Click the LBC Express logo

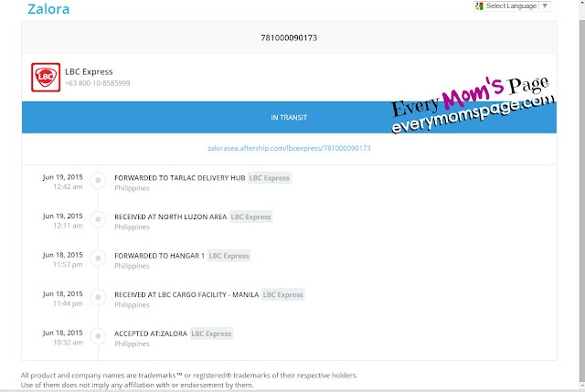click(46, 77)
